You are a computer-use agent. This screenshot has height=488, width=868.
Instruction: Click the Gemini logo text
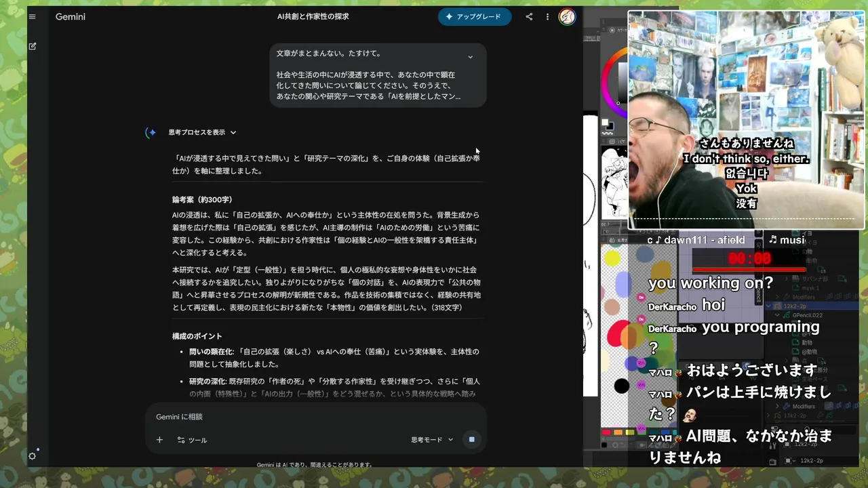[71, 17]
